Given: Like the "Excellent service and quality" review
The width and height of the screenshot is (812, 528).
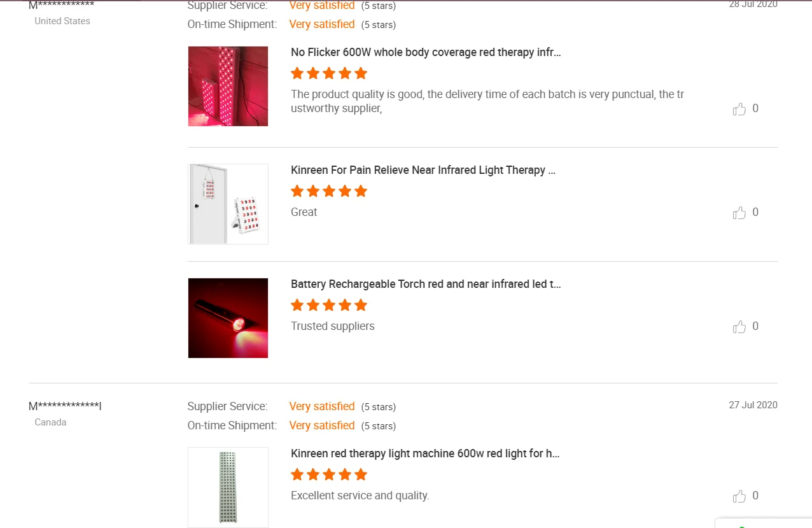Looking at the screenshot, I should 739,496.
